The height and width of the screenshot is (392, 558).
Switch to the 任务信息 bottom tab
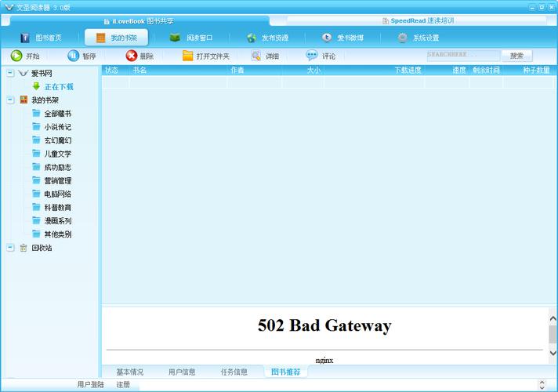[x=234, y=372]
